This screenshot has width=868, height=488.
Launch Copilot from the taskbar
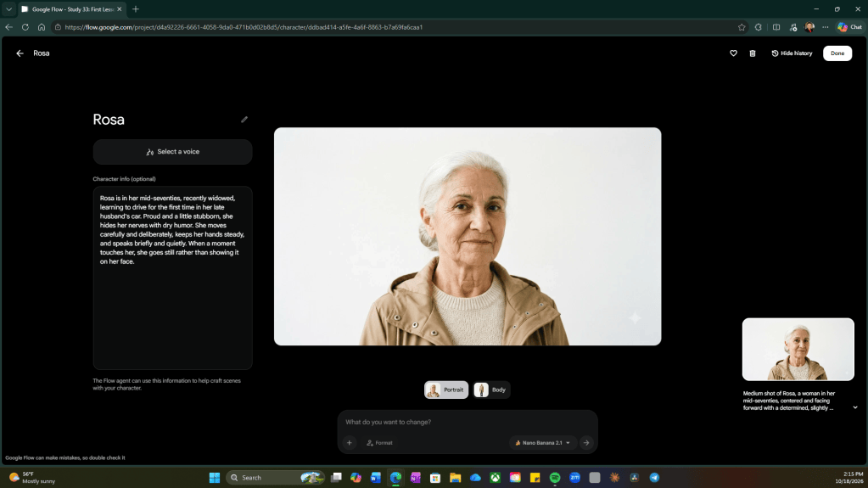click(356, 478)
